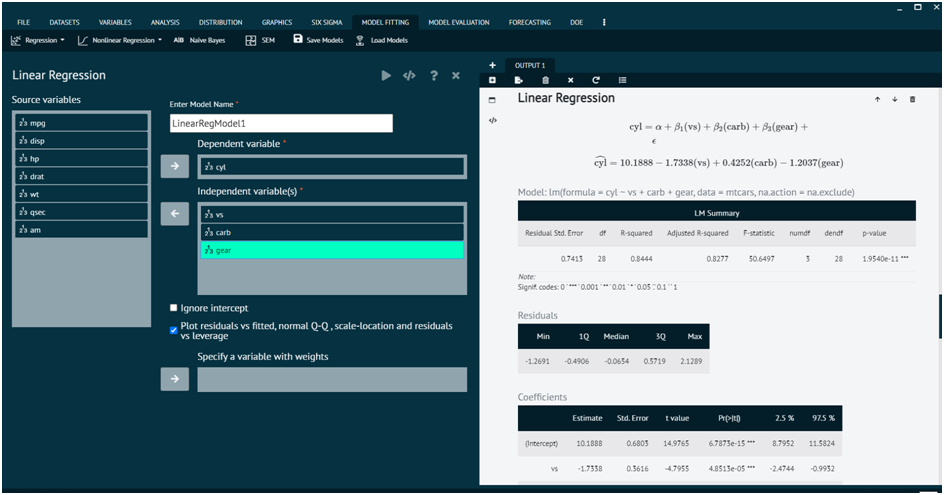Image resolution: width=944 pixels, height=495 pixels.
Task: Click the trash icon in the output toolbar
Action: [x=545, y=80]
